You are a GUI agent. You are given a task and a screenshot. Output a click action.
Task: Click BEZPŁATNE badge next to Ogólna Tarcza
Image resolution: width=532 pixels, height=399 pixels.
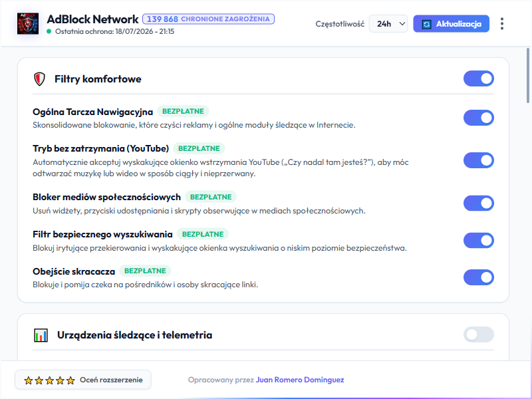click(x=183, y=111)
